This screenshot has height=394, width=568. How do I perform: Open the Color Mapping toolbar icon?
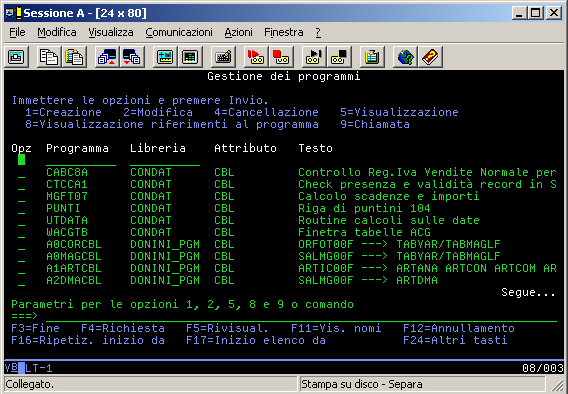coord(190,57)
